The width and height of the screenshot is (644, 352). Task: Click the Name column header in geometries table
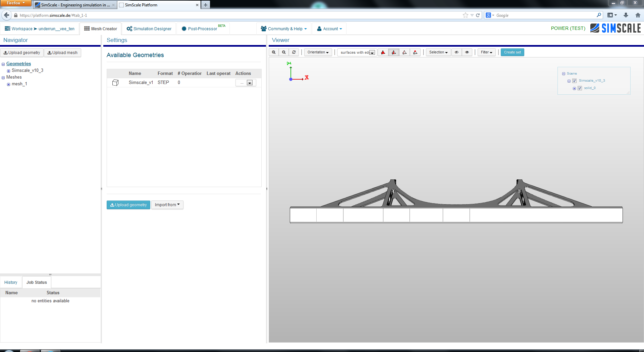135,74
